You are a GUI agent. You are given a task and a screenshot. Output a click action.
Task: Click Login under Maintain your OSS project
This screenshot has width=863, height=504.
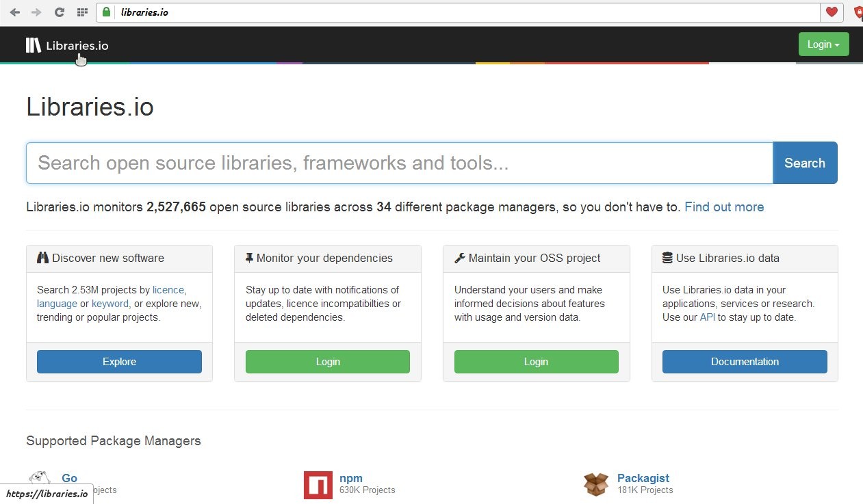[536, 362]
